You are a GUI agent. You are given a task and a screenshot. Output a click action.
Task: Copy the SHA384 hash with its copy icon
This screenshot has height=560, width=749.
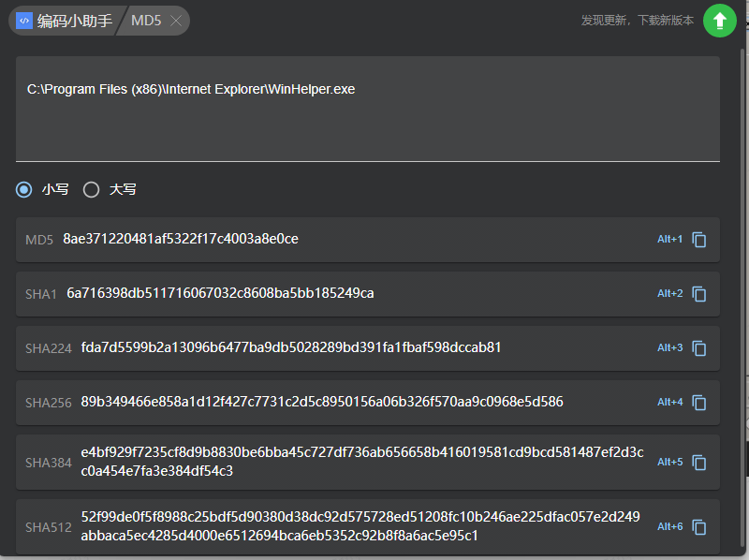coord(699,462)
